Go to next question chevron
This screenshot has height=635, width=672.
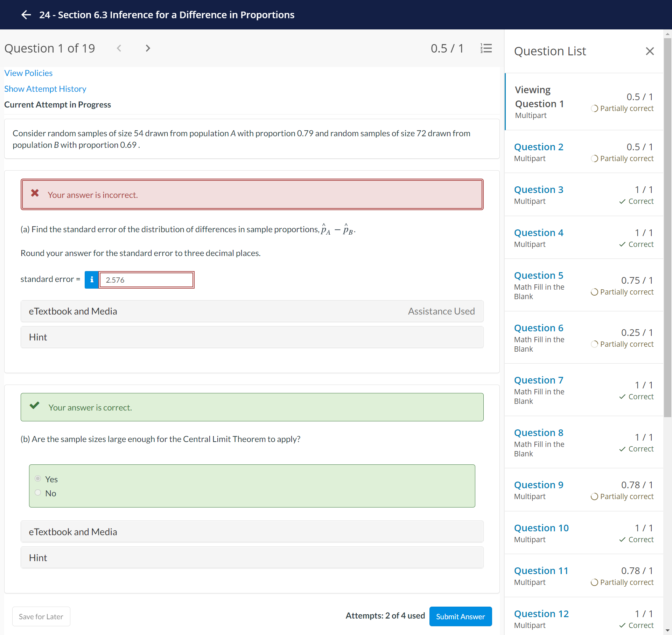[148, 48]
